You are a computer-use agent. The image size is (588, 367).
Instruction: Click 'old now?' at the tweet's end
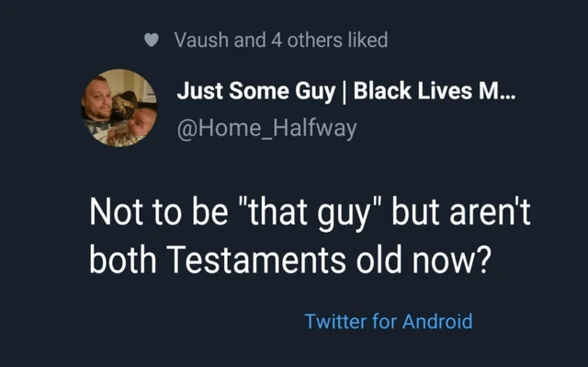[424, 260]
